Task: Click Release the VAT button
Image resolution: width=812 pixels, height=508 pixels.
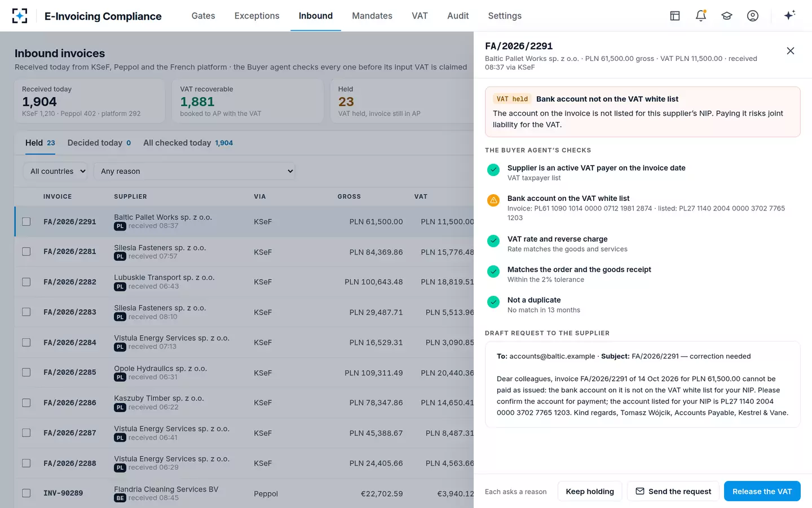Action: (762, 492)
